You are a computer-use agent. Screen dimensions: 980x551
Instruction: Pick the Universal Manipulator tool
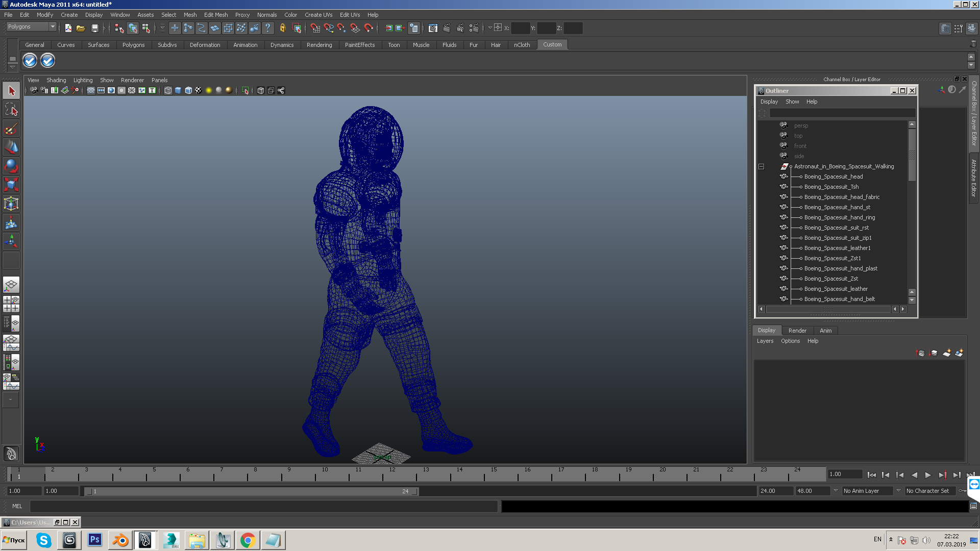pyautogui.click(x=11, y=204)
